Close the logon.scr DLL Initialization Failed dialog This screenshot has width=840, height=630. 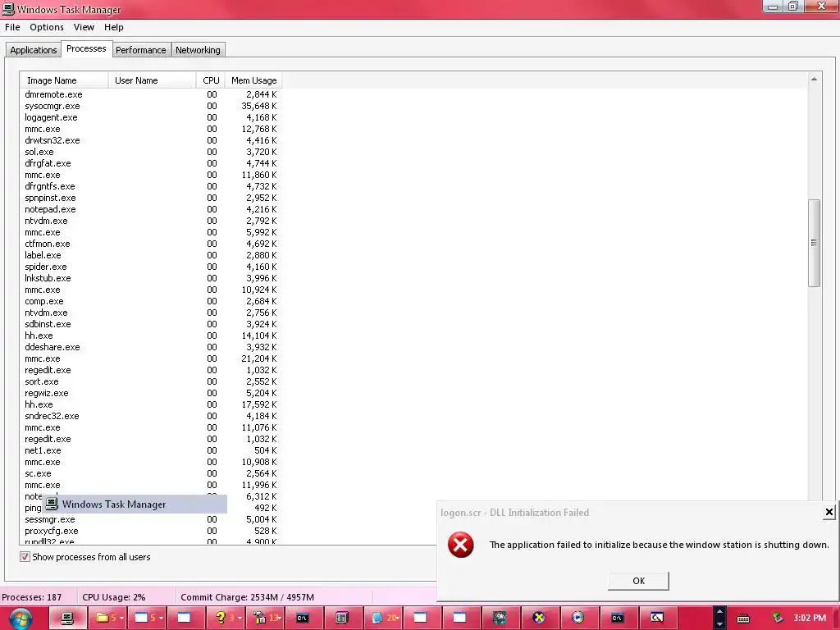coord(829,512)
